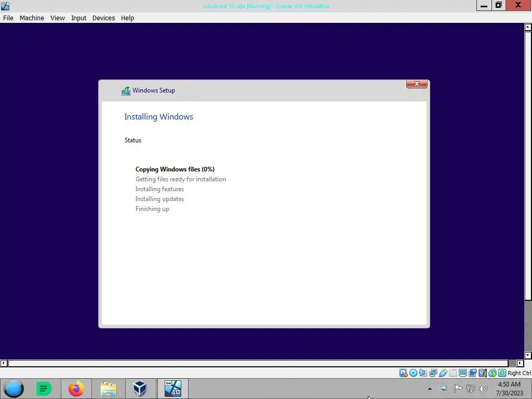Viewport: 532px width, 399px height.
Task: Click the USB devices status icon
Action: pyautogui.click(x=443, y=373)
